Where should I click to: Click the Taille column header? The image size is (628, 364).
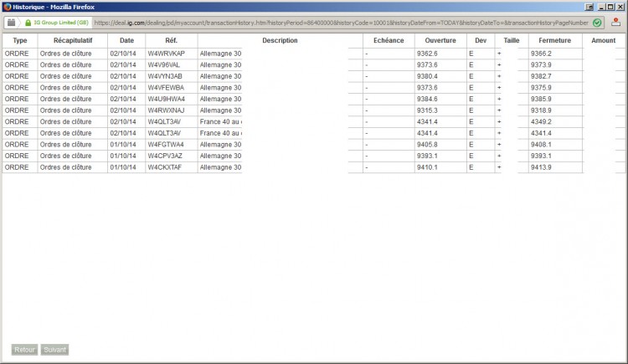pyautogui.click(x=512, y=40)
